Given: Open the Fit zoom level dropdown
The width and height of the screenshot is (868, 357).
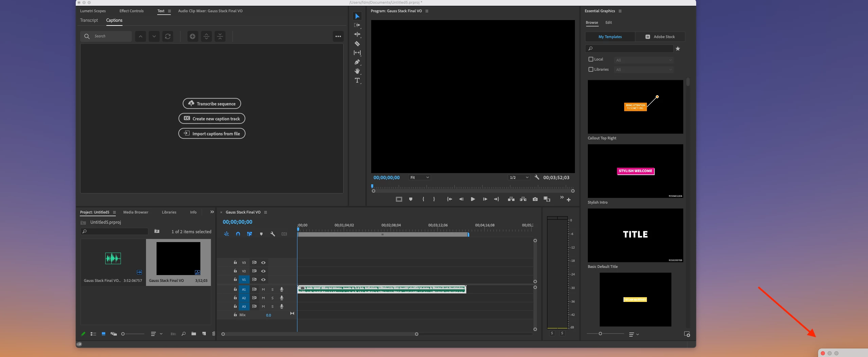Looking at the screenshot, I should click(x=419, y=177).
